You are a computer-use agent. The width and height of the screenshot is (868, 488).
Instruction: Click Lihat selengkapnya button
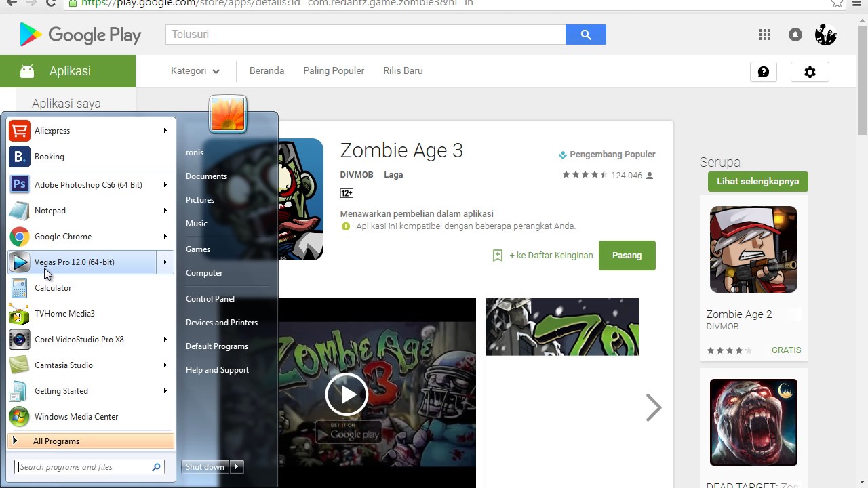tap(758, 182)
